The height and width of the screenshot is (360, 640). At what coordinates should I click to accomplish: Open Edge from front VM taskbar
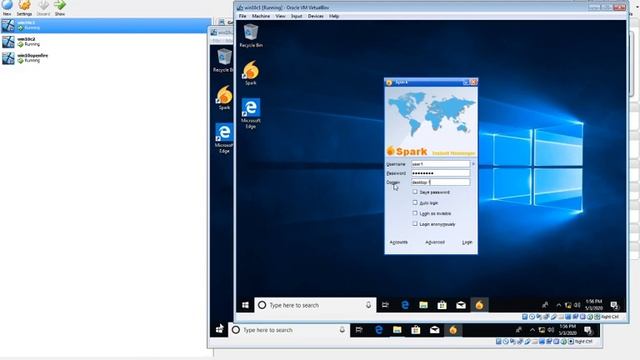click(x=405, y=305)
